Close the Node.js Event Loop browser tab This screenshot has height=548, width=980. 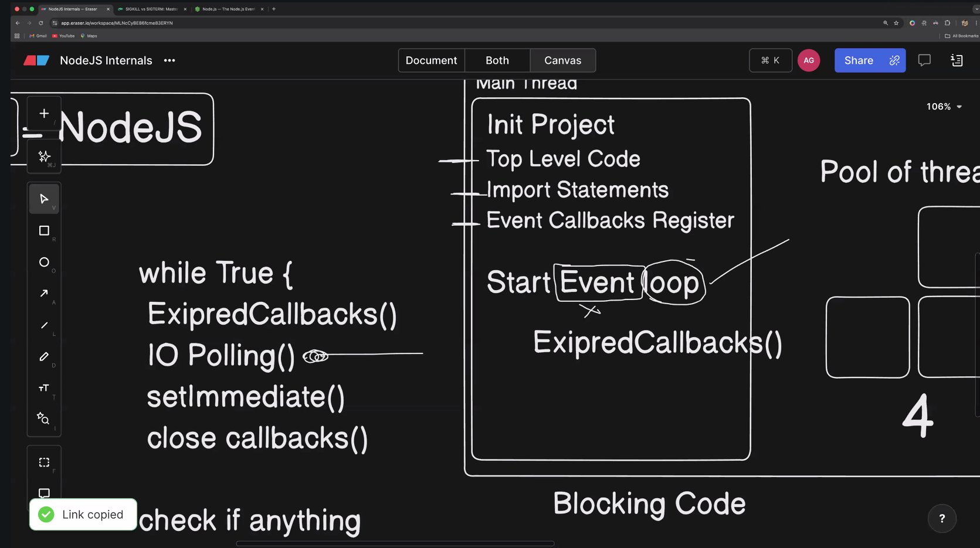(x=262, y=9)
